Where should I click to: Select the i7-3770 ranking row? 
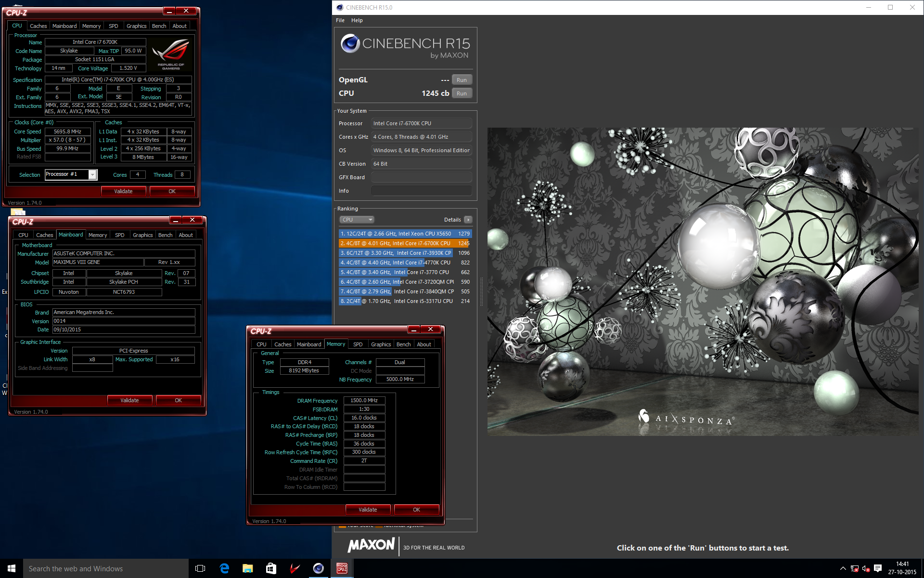pyautogui.click(x=405, y=272)
